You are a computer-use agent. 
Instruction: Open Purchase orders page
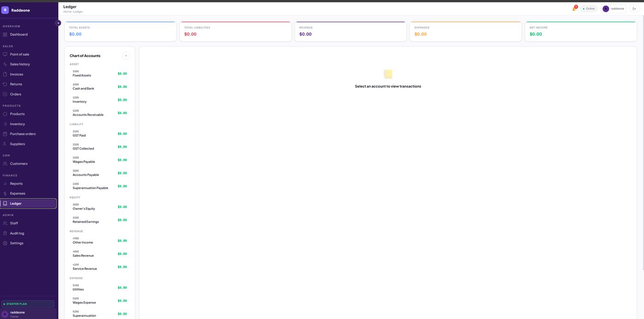(x=29, y=134)
